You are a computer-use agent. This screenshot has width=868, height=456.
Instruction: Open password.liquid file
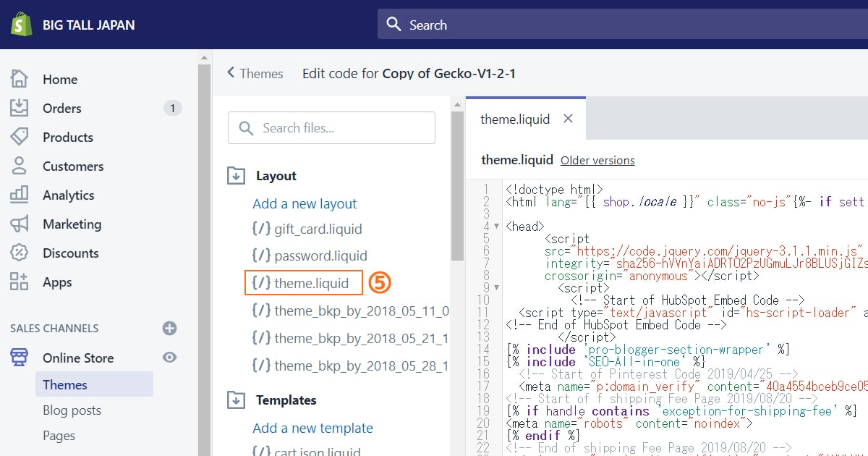321,256
